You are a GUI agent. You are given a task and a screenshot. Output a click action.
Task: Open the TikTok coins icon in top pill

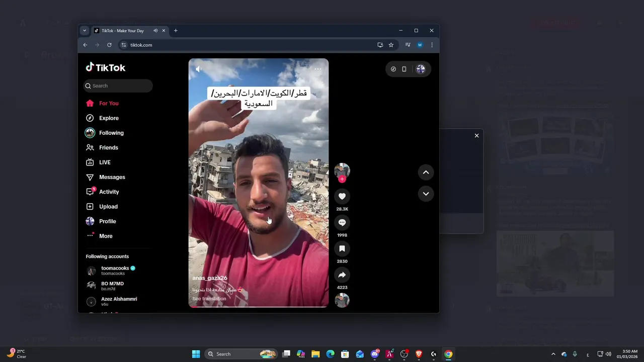pos(393,69)
